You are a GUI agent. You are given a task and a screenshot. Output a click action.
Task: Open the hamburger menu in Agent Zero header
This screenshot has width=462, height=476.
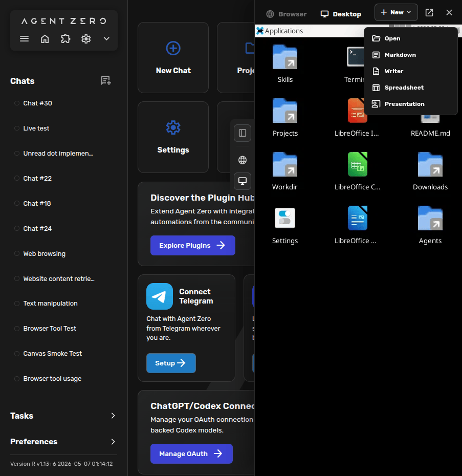pyautogui.click(x=24, y=39)
